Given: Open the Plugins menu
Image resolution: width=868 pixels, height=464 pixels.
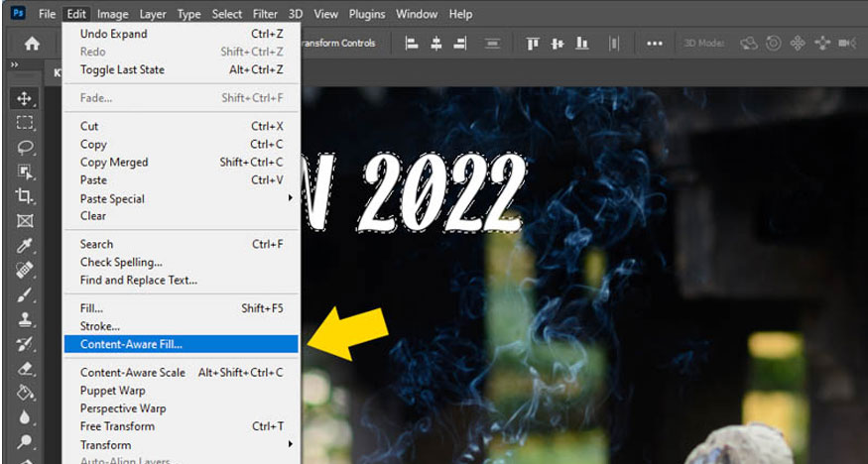Looking at the screenshot, I should click(367, 14).
